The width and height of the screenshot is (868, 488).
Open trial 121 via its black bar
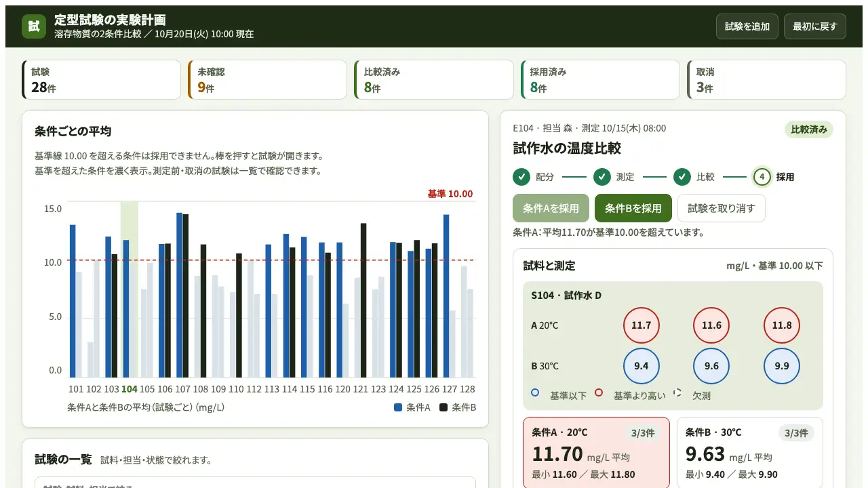[x=363, y=300]
